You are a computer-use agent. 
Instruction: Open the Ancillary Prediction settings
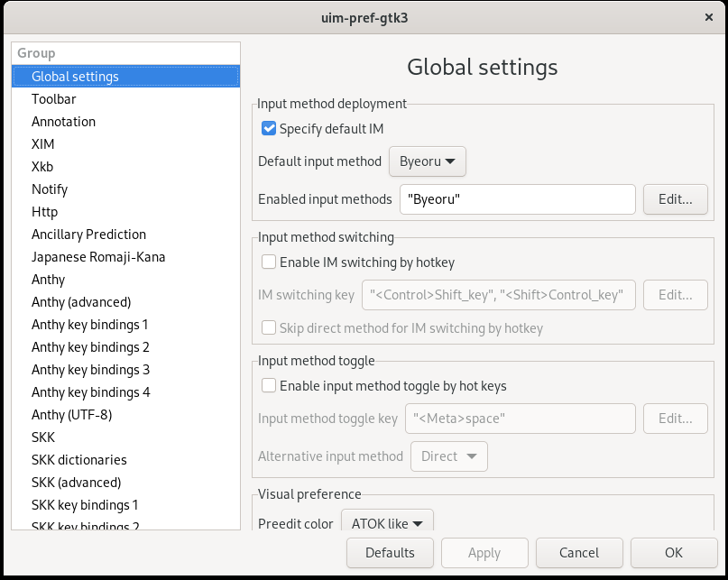click(x=88, y=235)
